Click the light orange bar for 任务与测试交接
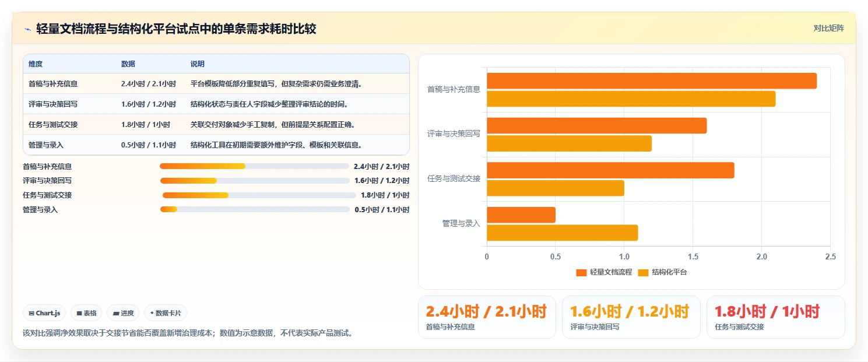The height and width of the screenshot is (362, 868). [x=556, y=188]
